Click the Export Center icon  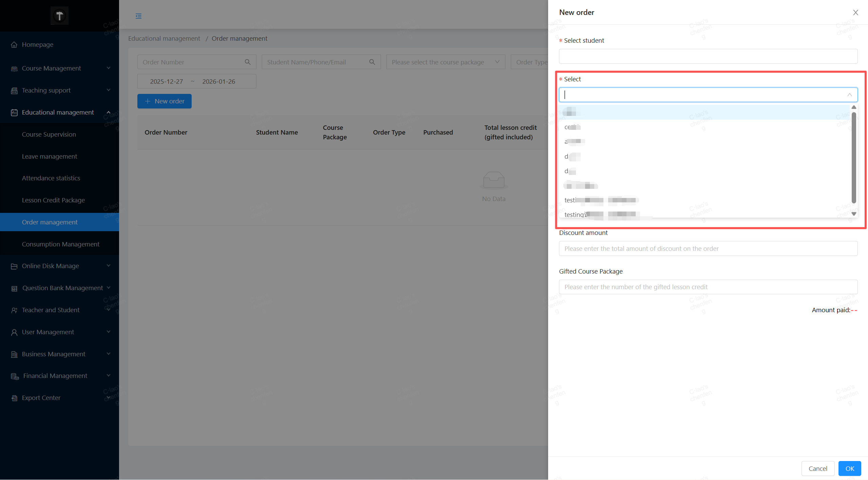click(14, 398)
